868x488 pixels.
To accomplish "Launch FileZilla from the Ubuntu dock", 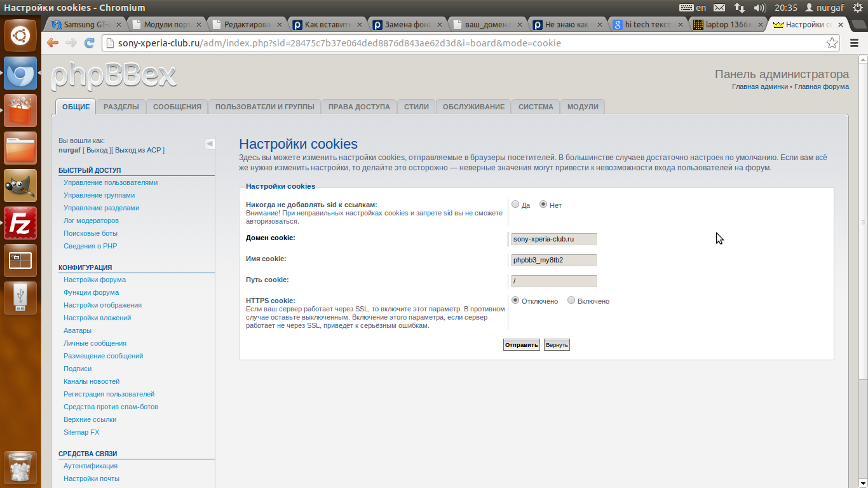I will [20, 223].
